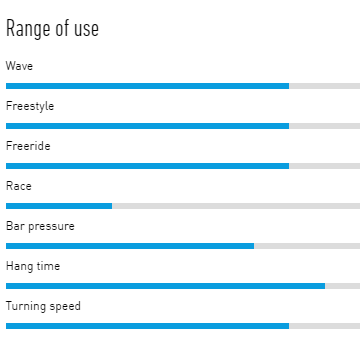
Task: Click the gray unfilled part of Race bar
Action: click(x=236, y=206)
